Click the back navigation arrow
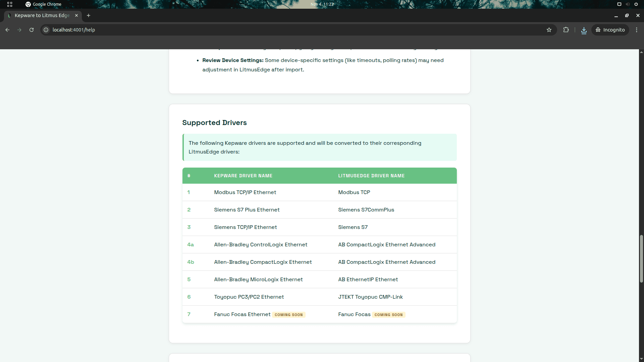Image resolution: width=644 pixels, height=362 pixels. click(7, 30)
